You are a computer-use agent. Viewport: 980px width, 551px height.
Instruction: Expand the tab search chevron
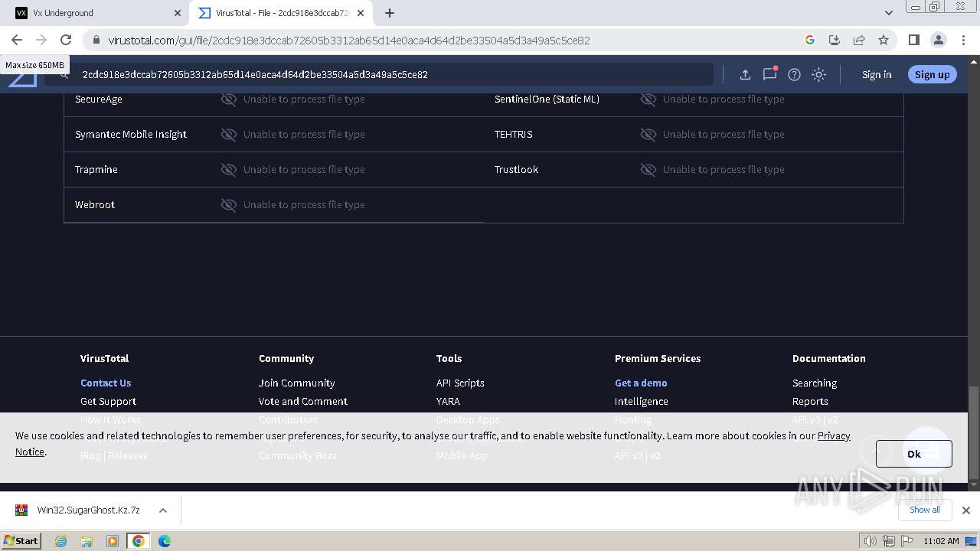[x=888, y=13]
